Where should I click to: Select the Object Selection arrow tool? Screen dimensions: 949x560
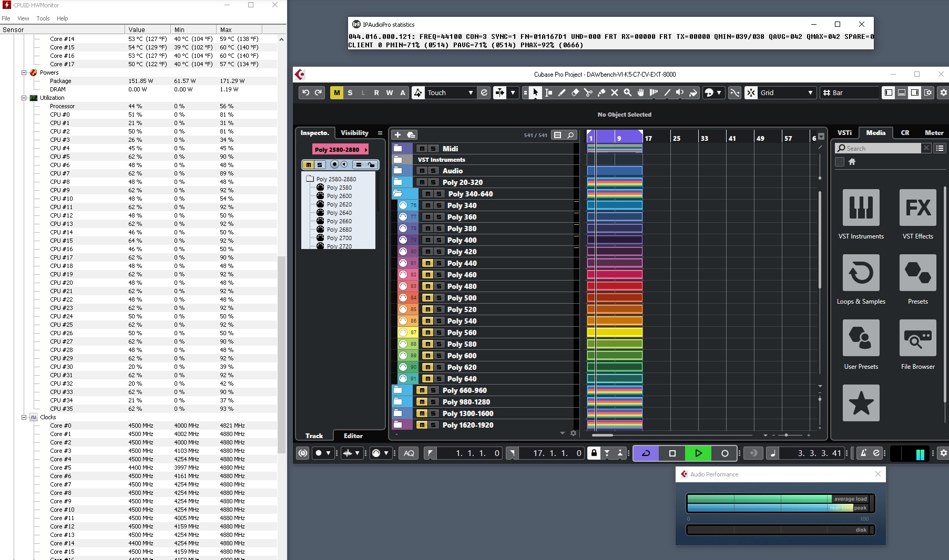(x=535, y=92)
